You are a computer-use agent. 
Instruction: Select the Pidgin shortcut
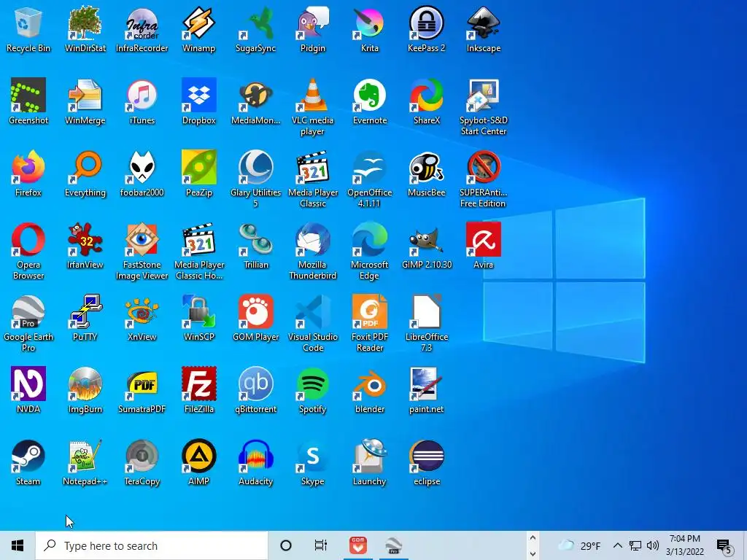(x=312, y=29)
